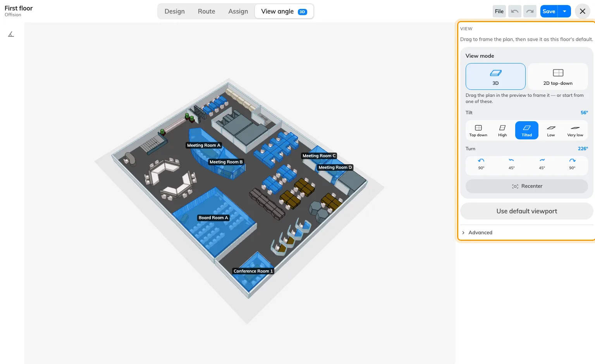Open the File menu
The width and height of the screenshot is (595, 364).
(499, 11)
